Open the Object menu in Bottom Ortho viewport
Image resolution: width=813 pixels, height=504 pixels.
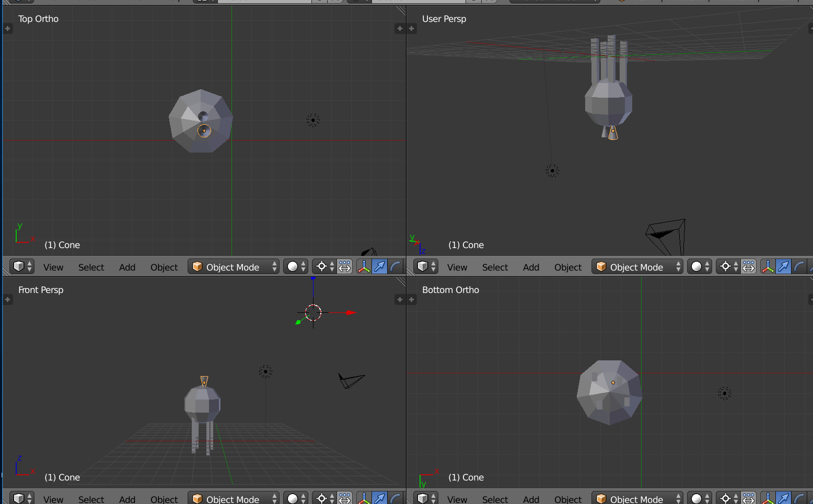click(x=567, y=499)
